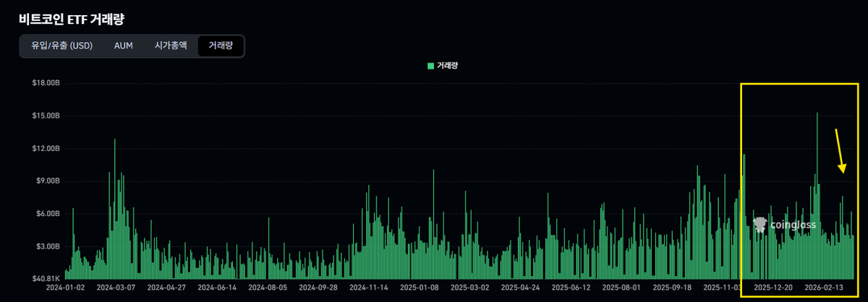
Task: Click the $3.00B axis label
Action: click(x=47, y=246)
